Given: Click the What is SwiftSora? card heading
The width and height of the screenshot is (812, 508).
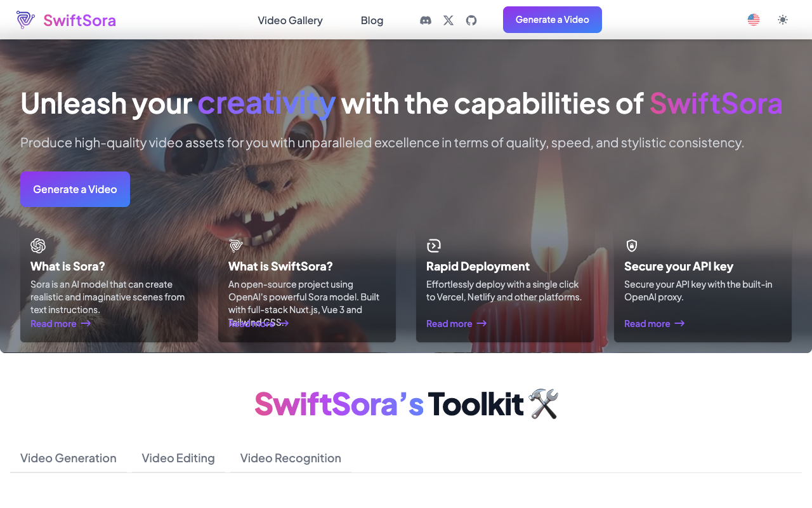Looking at the screenshot, I should 280,266.
